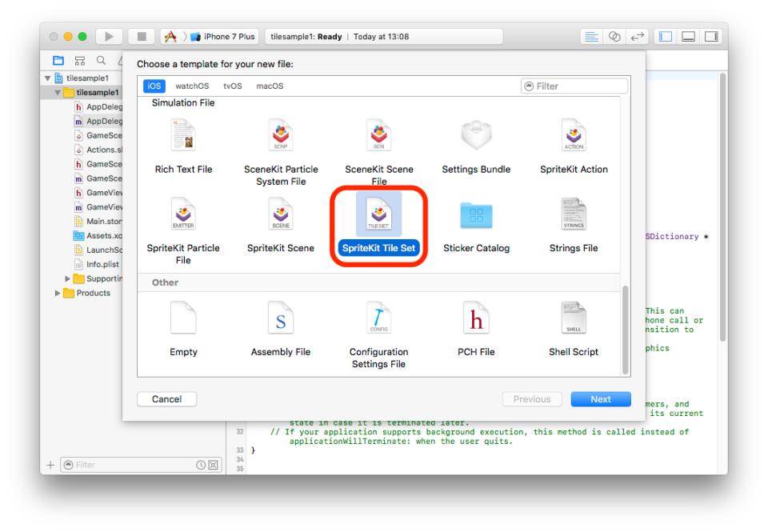Expand the Supporting Files group

tap(68, 278)
